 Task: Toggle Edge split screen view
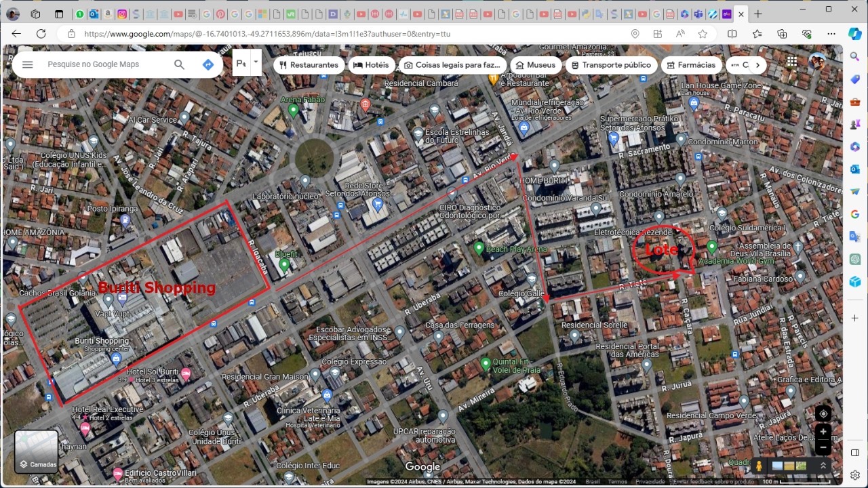732,34
